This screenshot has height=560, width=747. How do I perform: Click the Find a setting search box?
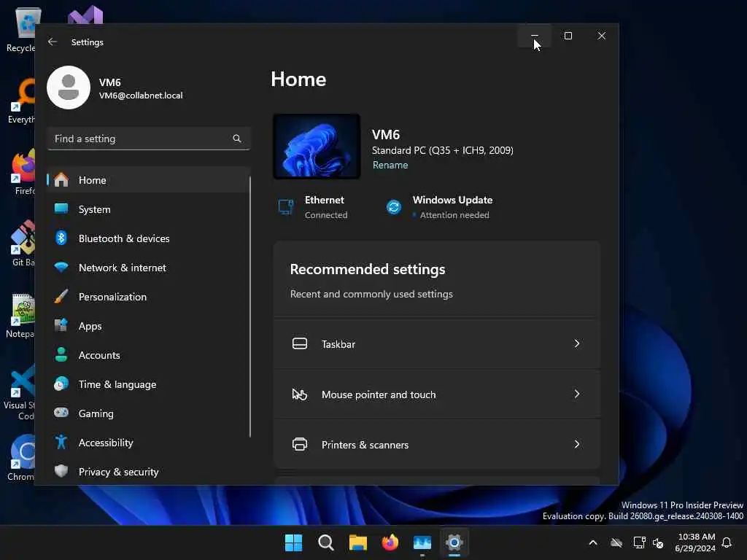pos(149,139)
